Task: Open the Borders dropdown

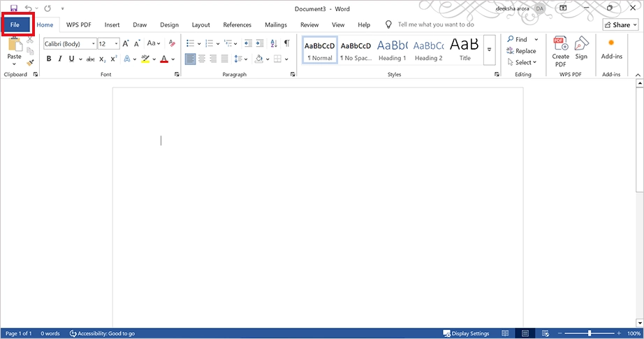Action: [286, 59]
